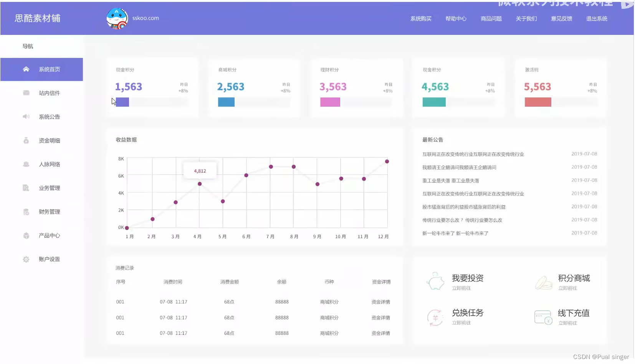Click the 收益数据 chart title
Screen dimensions: 635x364
(126, 140)
